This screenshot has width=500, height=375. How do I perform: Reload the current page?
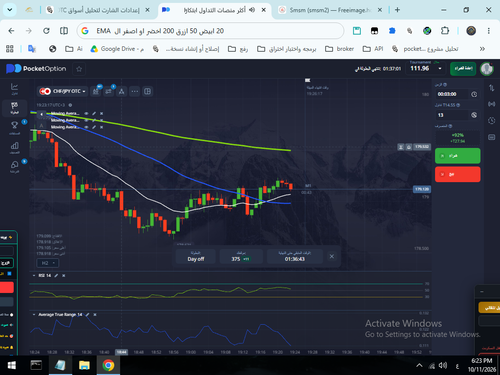coord(46,31)
